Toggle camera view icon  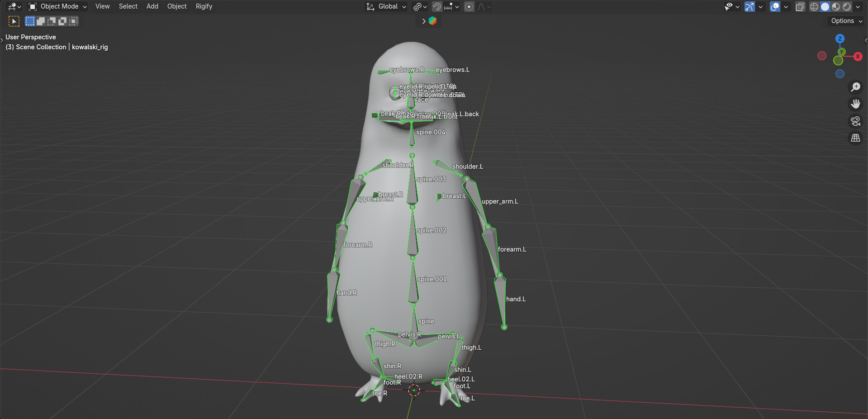coord(855,121)
